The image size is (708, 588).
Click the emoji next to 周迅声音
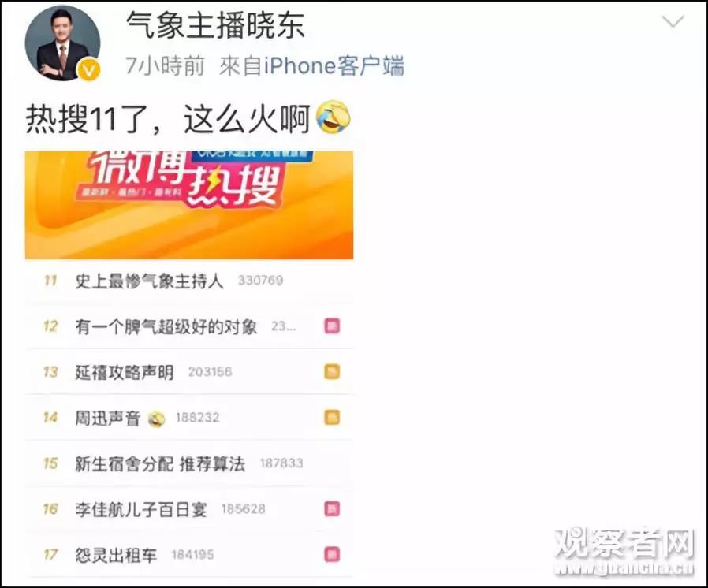[156, 419]
